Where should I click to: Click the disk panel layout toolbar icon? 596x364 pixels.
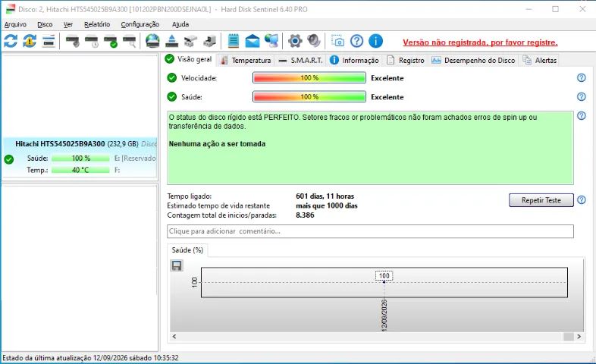(x=49, y=41)
